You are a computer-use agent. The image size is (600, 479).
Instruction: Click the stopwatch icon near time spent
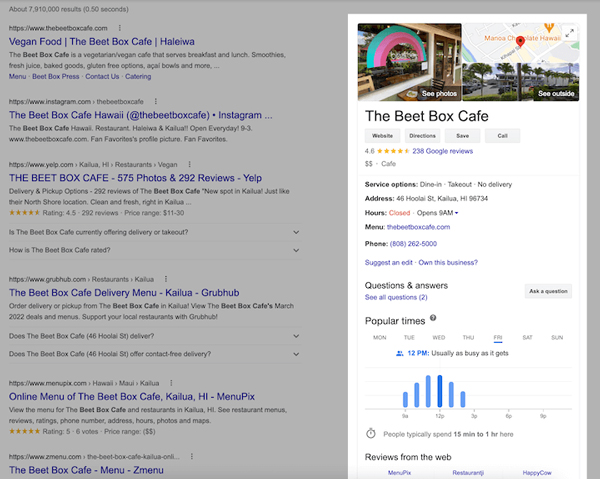[x=370, y=433]
